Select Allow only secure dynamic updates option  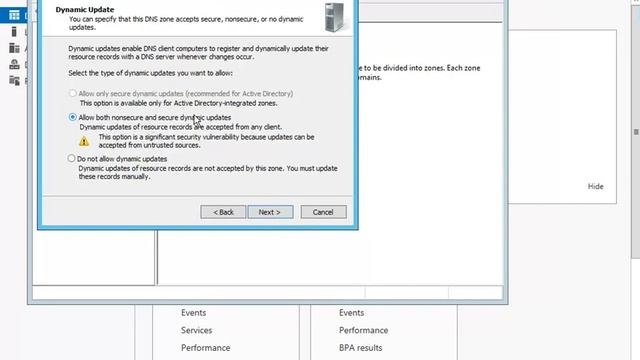click(x=73, y=93)
